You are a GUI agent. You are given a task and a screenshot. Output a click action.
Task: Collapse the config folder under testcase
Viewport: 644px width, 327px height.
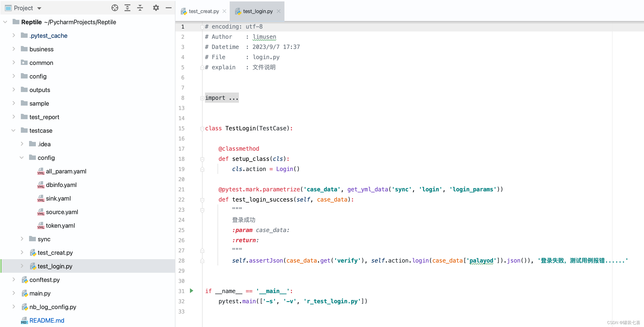(x=22, y=157)
